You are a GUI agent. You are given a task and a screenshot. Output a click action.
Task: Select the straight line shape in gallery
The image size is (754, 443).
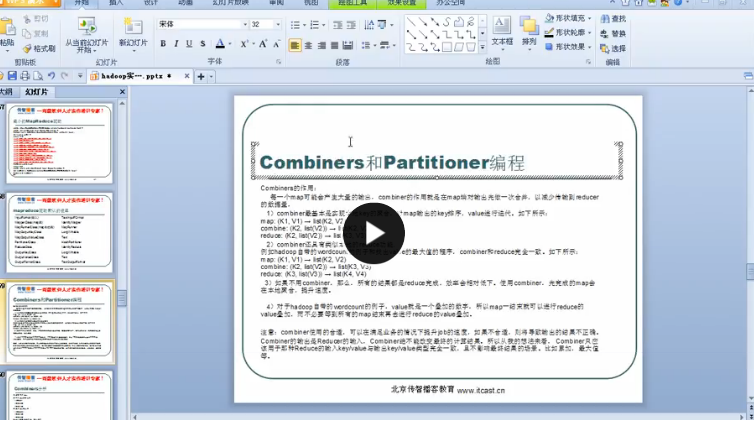click(x=411, y=22)
